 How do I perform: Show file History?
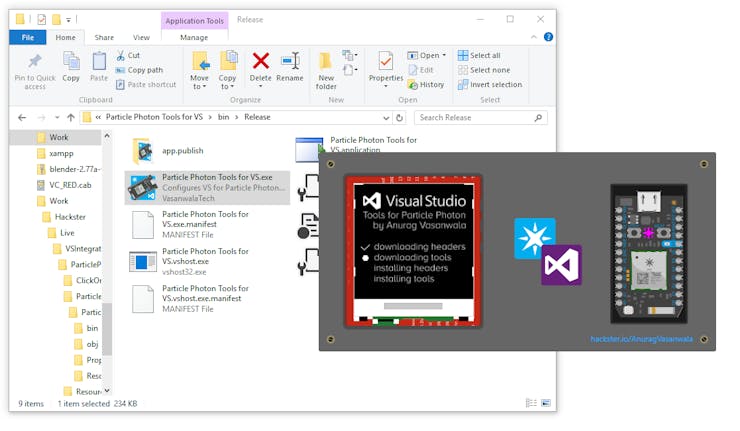pos(426,85)
